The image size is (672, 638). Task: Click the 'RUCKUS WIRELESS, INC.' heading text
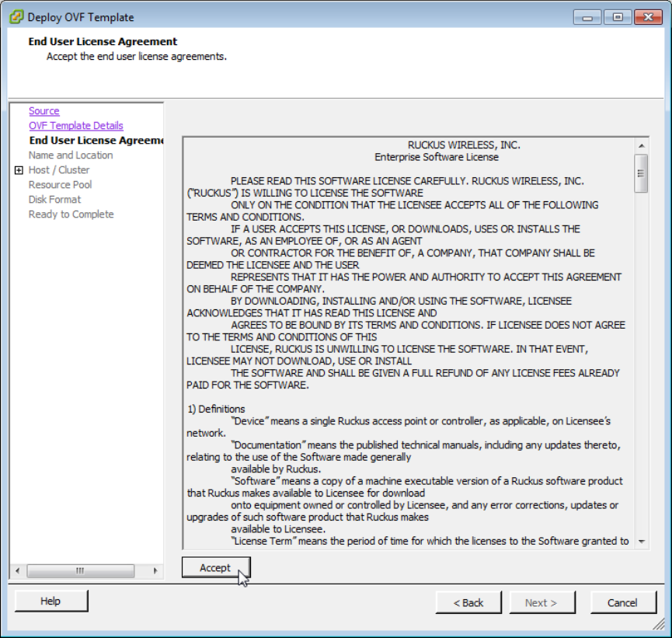(x=464, y=145)
